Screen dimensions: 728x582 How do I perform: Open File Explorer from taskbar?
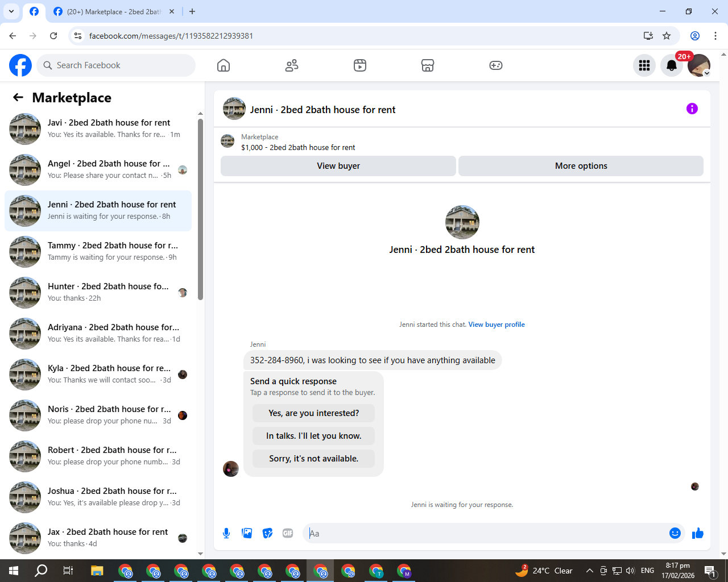point(97,571)
